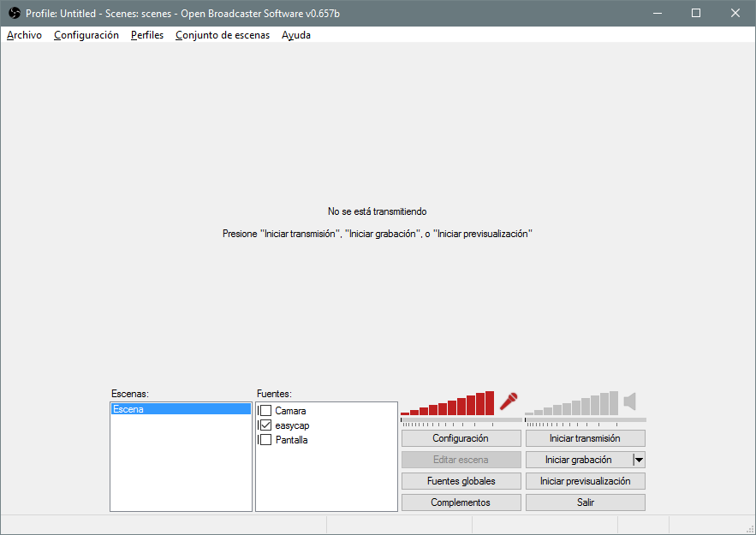Close the OBS window
The height and width of the screenshot is (535, 756).
tap(735, 13)
